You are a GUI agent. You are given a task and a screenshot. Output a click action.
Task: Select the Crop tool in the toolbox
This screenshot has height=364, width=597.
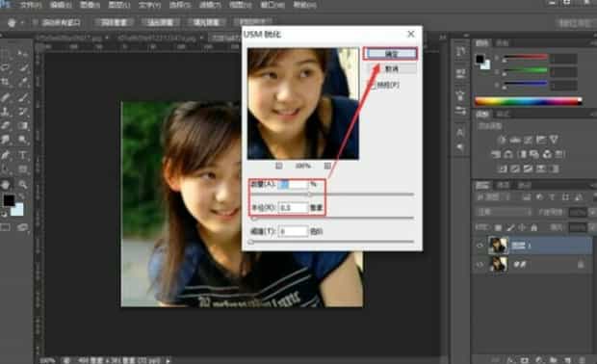click(6, 82)
